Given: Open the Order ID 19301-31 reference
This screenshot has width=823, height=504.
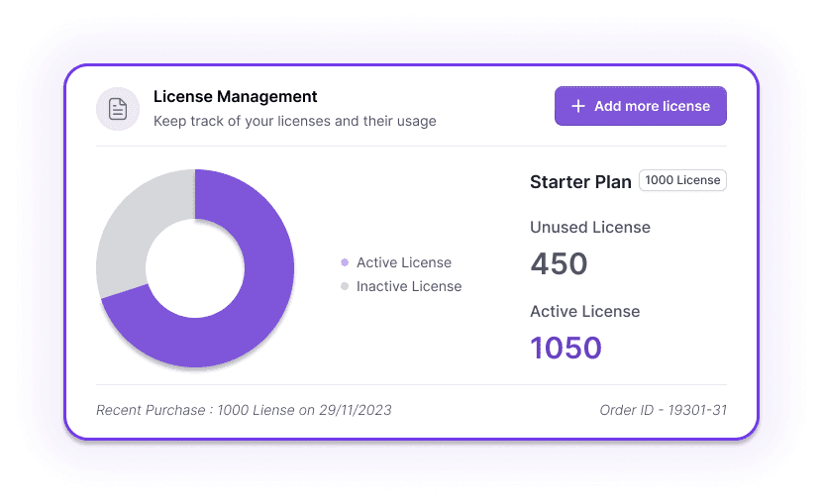Looking at the screenshot, I should pos(663,410).
